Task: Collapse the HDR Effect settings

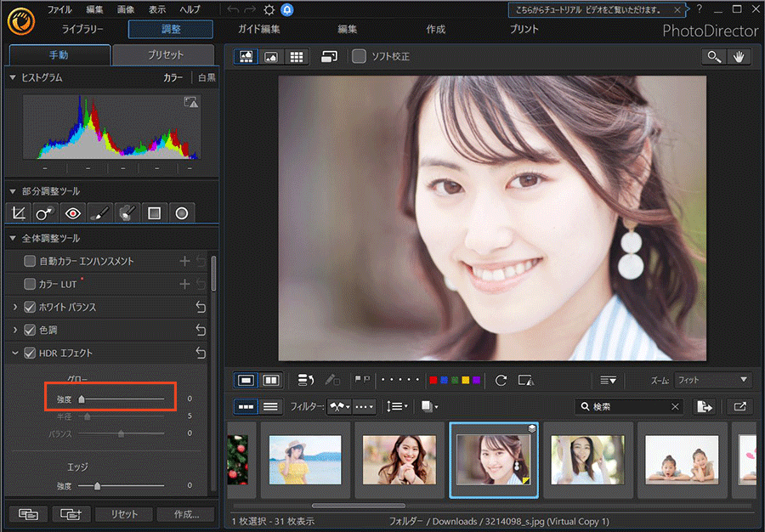Action: pyautogui.click(x=15, y=353)
